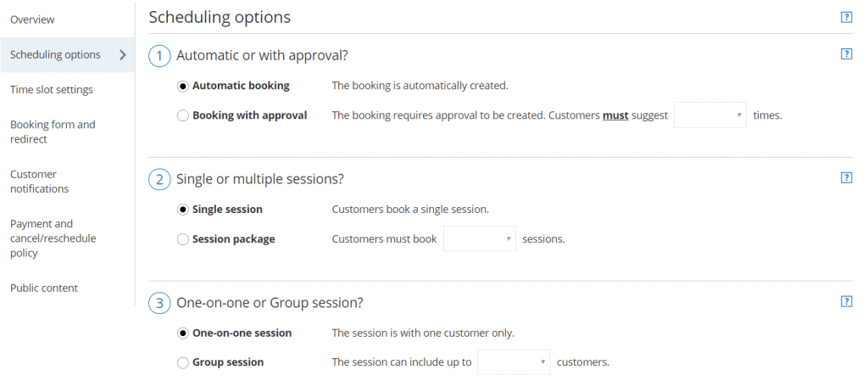
Task: Open Customer notifications in sidebar
Action: tap(39, 182)
